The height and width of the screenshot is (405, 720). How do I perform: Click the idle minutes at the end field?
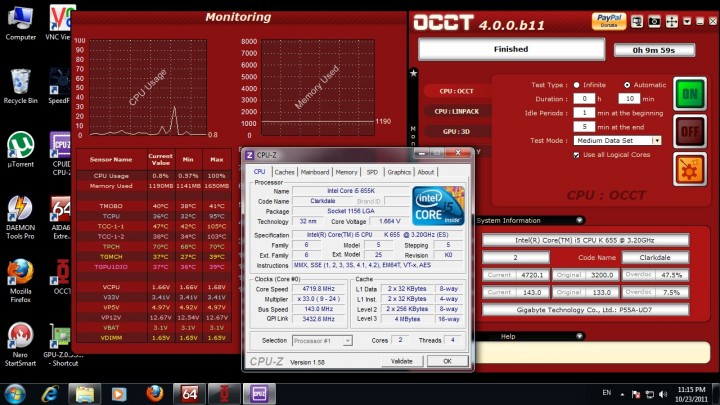pos(585,127)
